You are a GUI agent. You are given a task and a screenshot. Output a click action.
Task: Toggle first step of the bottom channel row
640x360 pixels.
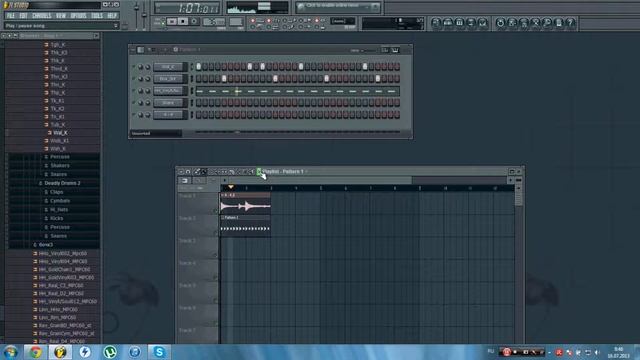point(198,115)
